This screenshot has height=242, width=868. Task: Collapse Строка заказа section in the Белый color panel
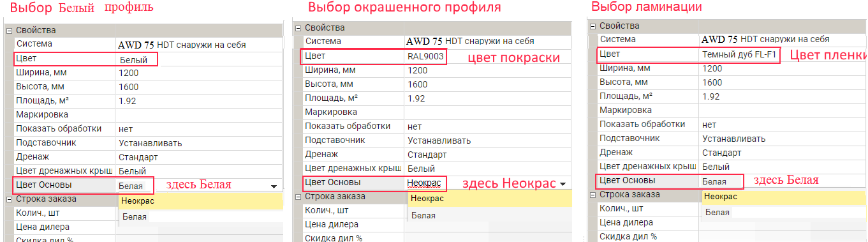click(9, 199)
